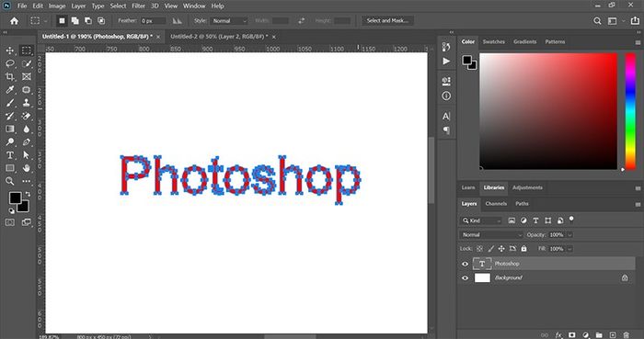The width and height of the screenshot is (644, 339).
Task: Reset default foreground and background colors
Action: pos(11,210)
